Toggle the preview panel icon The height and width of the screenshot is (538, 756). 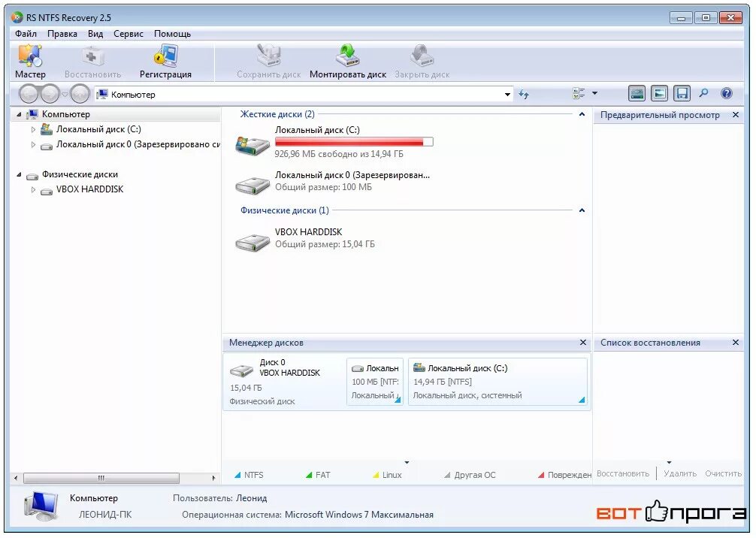coord(659,93)
